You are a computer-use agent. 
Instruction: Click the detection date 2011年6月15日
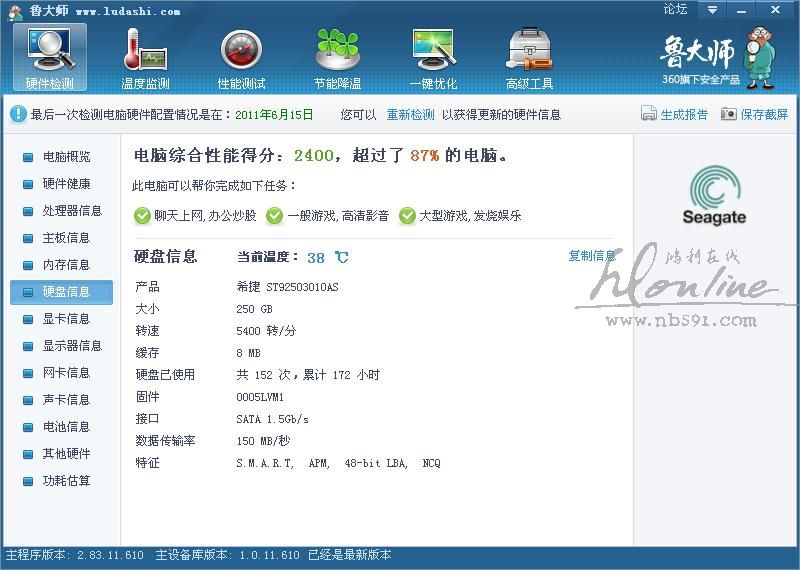[274, 114]
